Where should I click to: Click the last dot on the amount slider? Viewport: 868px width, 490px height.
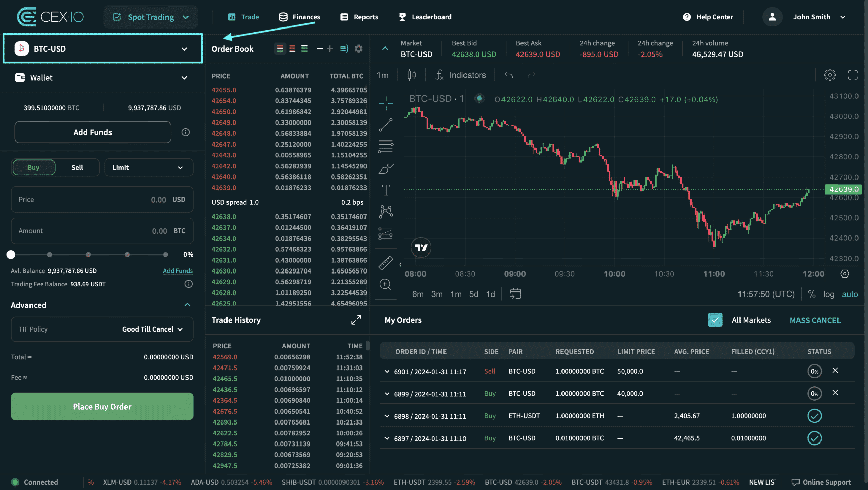165,255
